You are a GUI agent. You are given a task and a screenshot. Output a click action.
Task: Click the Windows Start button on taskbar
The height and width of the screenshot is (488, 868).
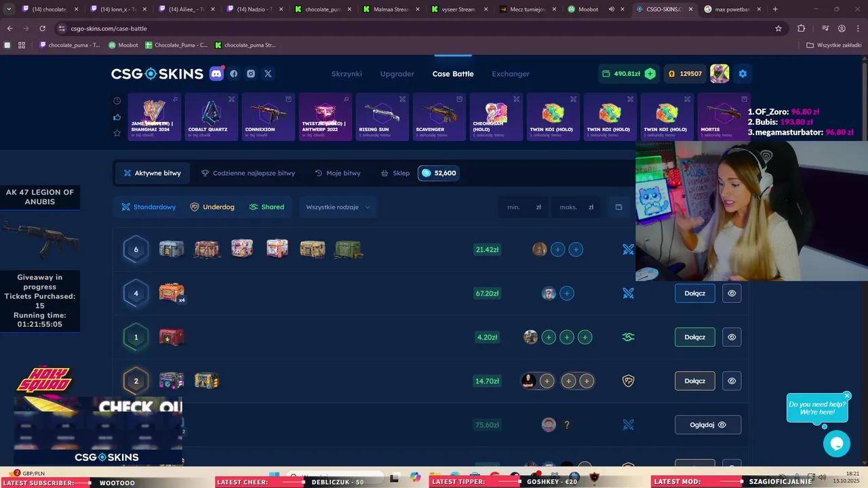(274, 477)
